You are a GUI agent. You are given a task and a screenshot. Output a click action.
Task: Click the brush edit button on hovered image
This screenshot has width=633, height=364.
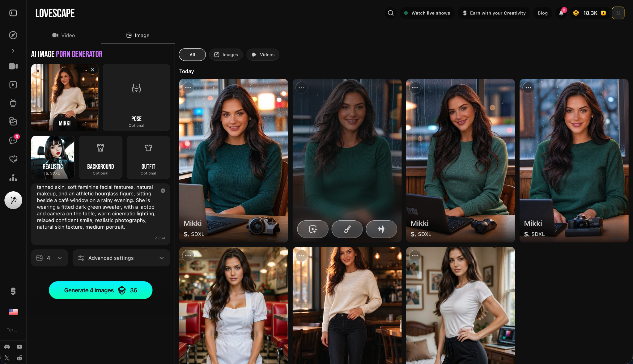(x=347, y=229)
